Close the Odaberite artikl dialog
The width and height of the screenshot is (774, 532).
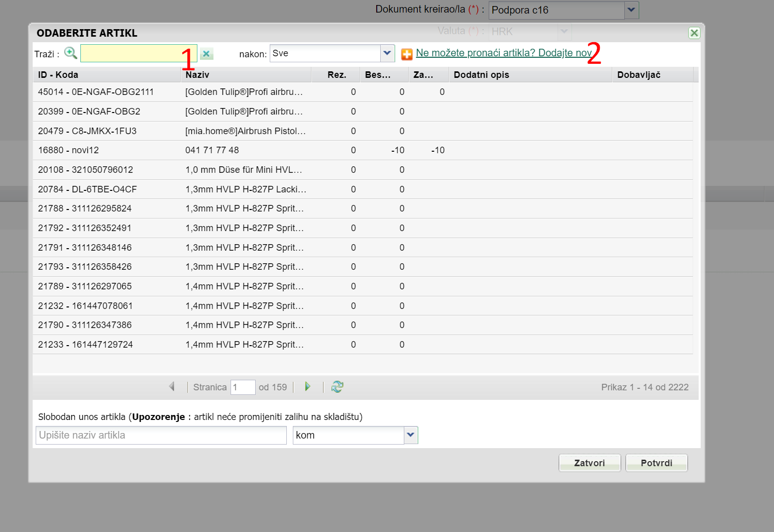694,33
